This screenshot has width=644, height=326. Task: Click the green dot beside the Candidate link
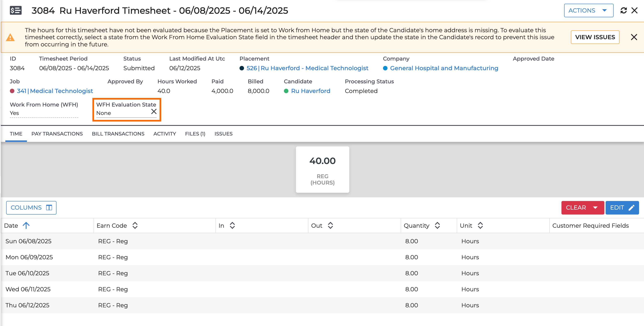[x=286, y=91]
